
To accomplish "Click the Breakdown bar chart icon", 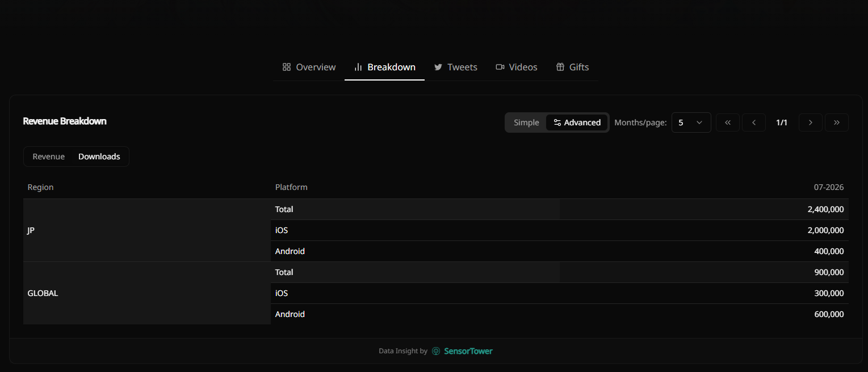I will click(358, 67).
